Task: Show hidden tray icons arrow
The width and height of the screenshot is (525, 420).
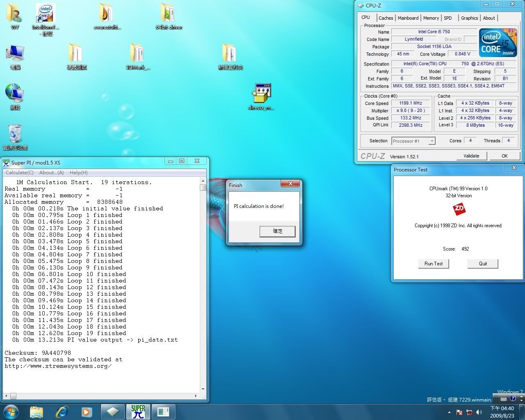Action: coord(449,412)
